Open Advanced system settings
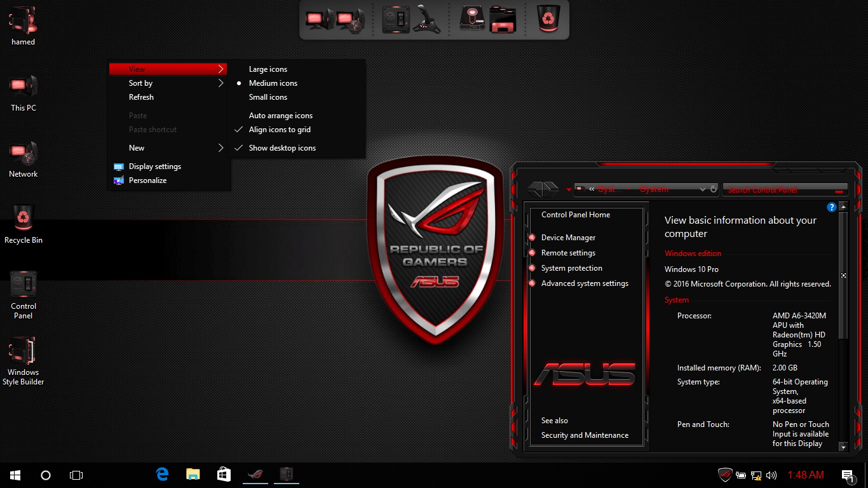 pos(584,283)
